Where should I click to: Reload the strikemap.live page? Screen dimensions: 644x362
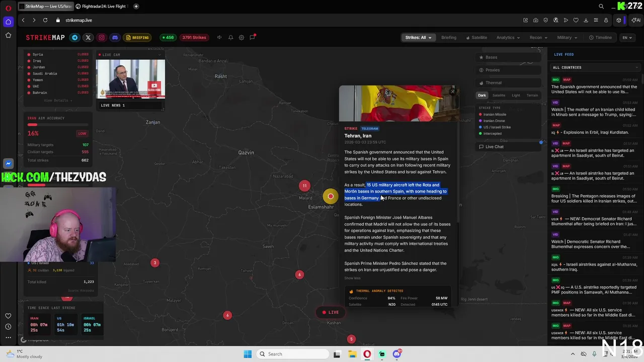pos(45,20)
